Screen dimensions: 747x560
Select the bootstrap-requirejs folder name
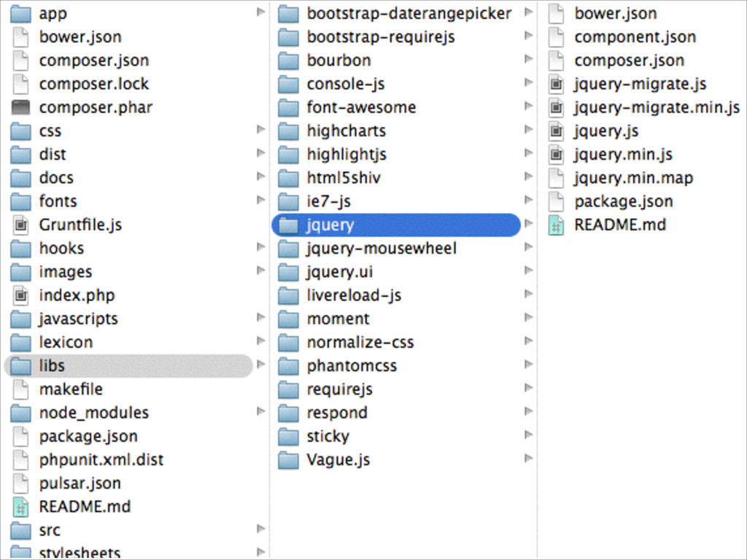pos(381,37)
